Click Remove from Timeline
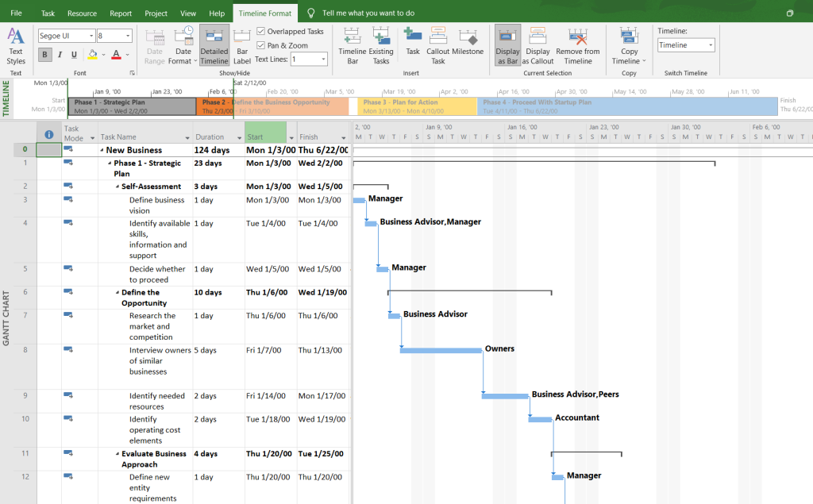813x504 pixels. click(x=577, y=44)
